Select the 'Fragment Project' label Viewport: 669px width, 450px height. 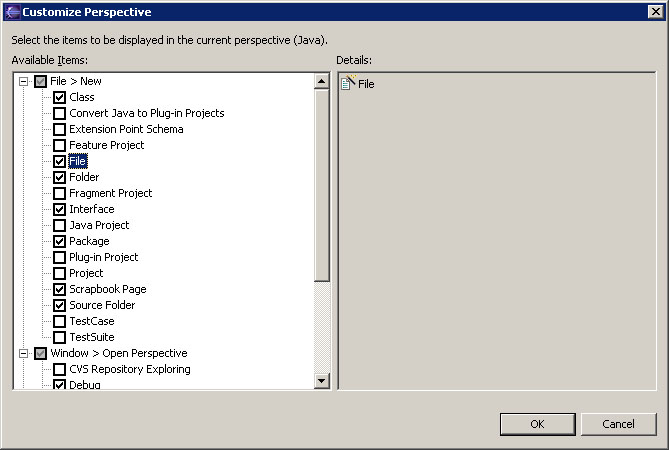pyautogui.click(x=111, y=193)
